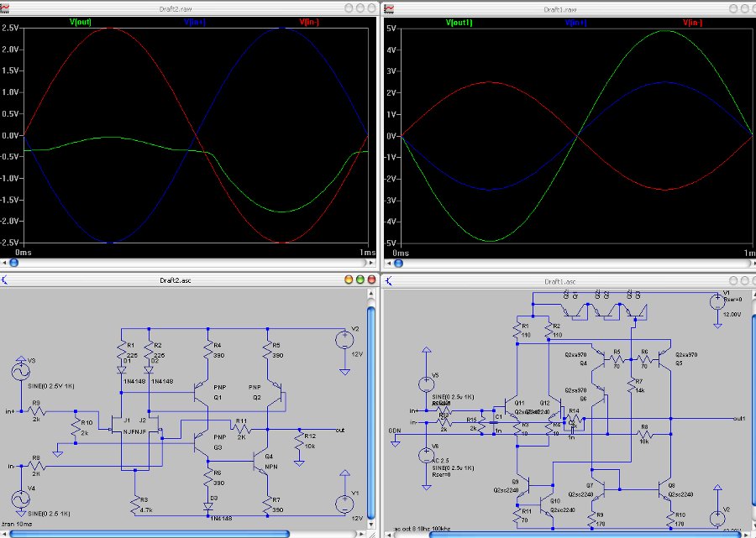Minimize Draft2.asc with the yellow button
The width and height of the screenshot is (756, 538).
[x=349, y=279]
